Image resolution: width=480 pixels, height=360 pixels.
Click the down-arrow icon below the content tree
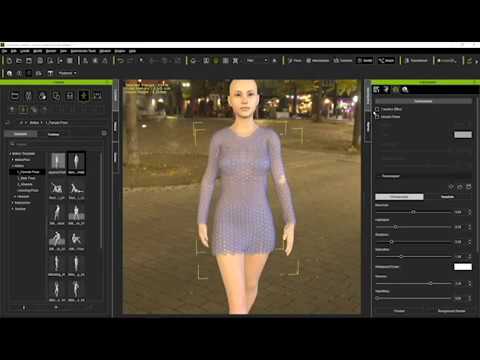(x=24, y=308)
